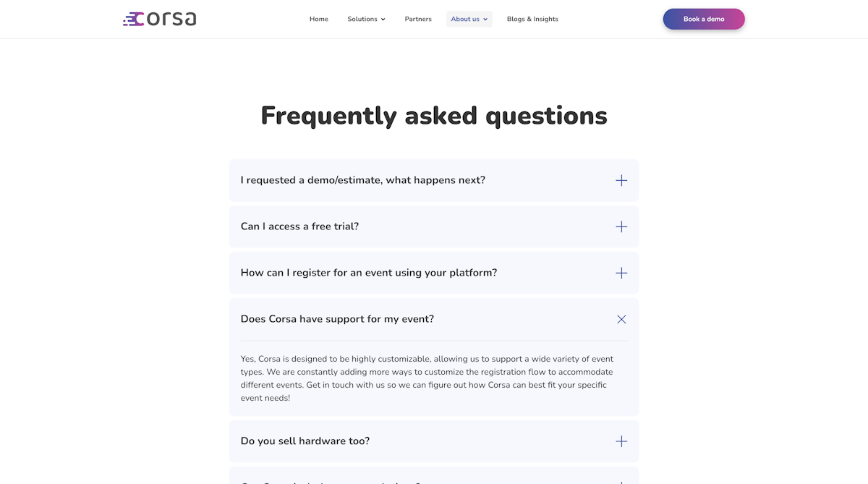Expand the demo/estimate question plus icon

621,180
